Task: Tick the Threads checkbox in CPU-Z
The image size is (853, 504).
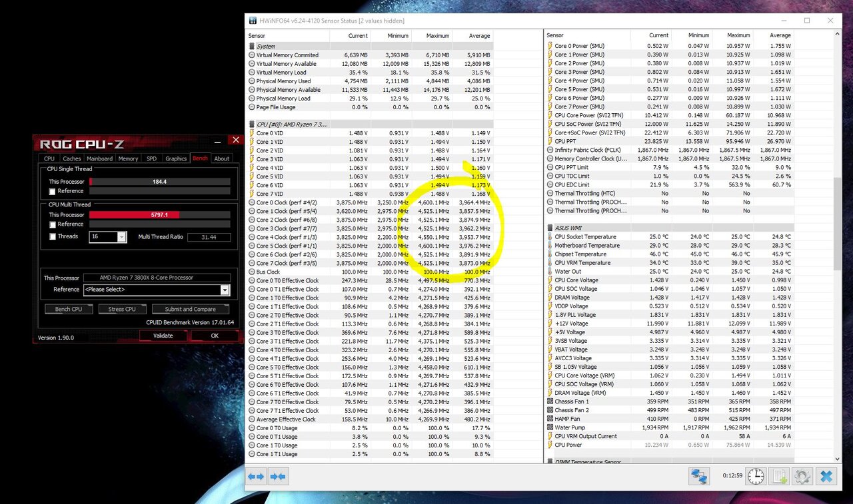Action: [x=53, y=236]
